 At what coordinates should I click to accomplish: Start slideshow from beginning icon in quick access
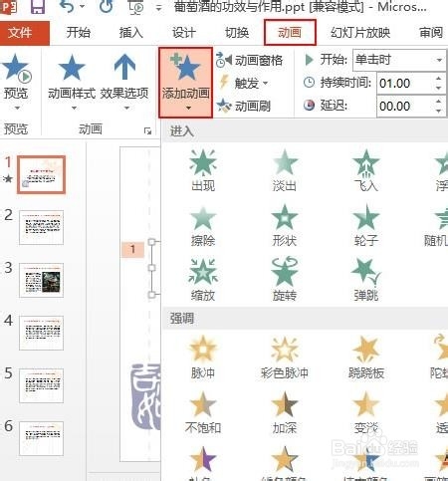[136, 7]
